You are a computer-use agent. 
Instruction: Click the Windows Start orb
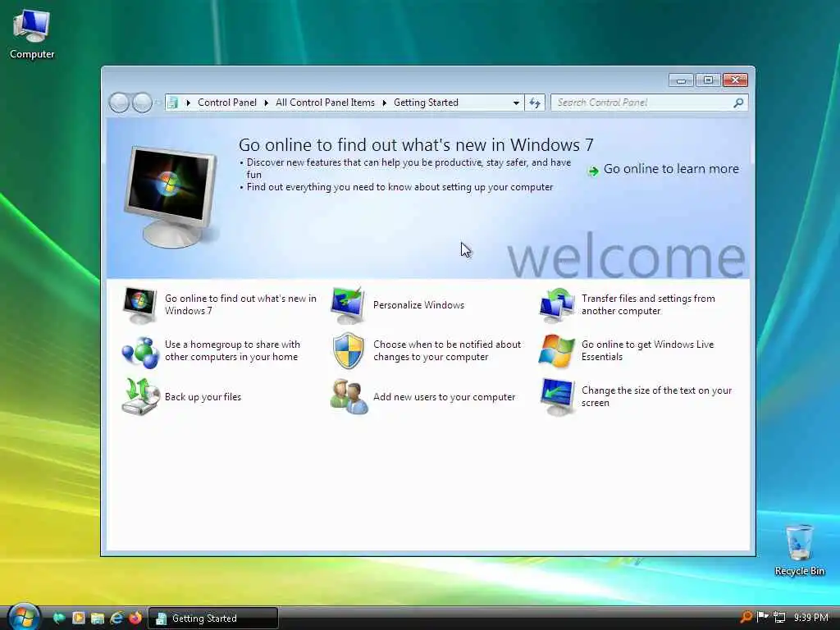pyautogui.click(x=23, y=617)
